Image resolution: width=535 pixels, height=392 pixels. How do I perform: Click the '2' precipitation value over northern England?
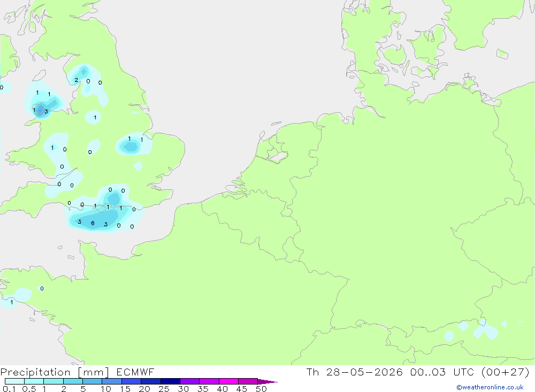(x=76, y=80)
